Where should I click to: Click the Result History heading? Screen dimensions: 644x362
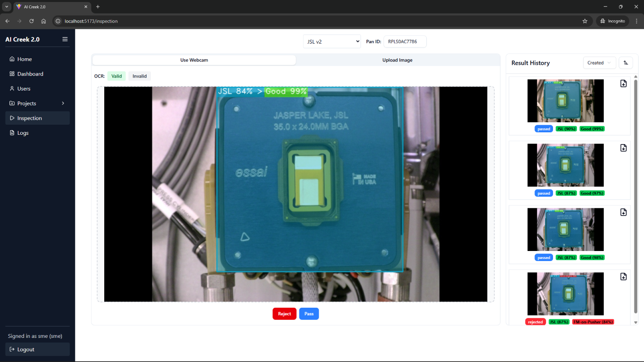530,63
